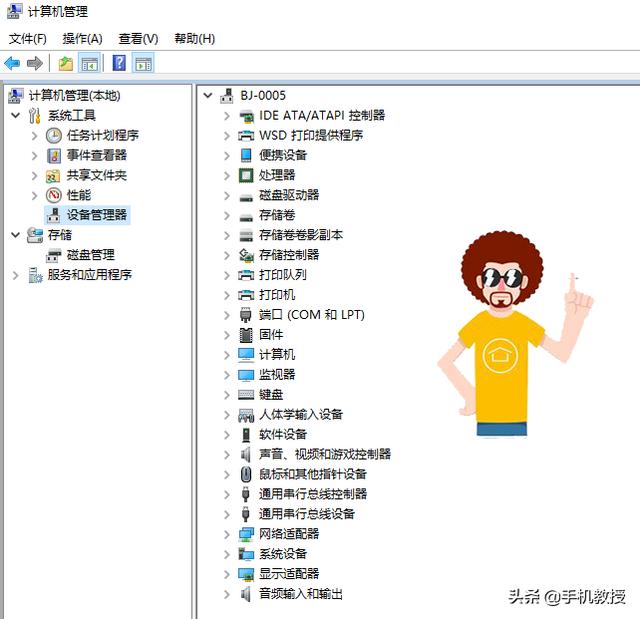640x619 pixels.
Task: Click the 存储控制器 icon
Action: coord(246,255)
